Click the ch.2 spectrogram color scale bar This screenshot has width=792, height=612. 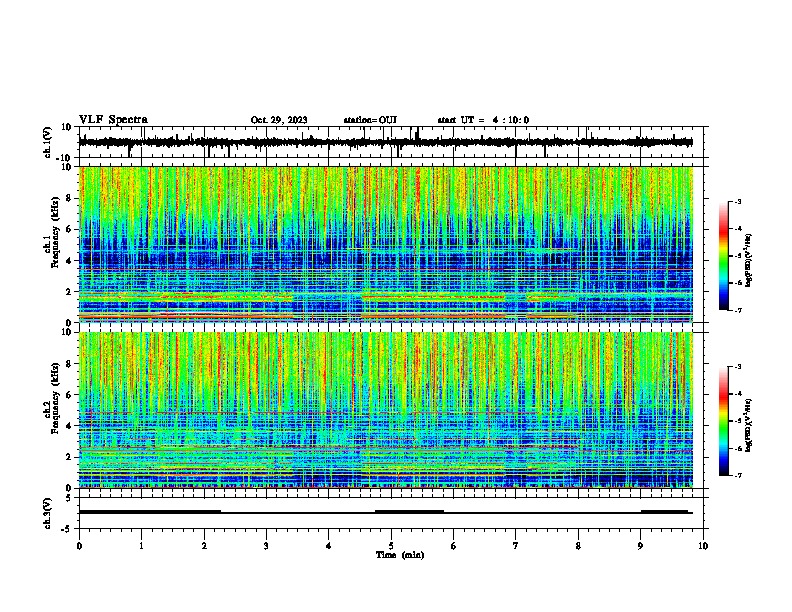724,421
